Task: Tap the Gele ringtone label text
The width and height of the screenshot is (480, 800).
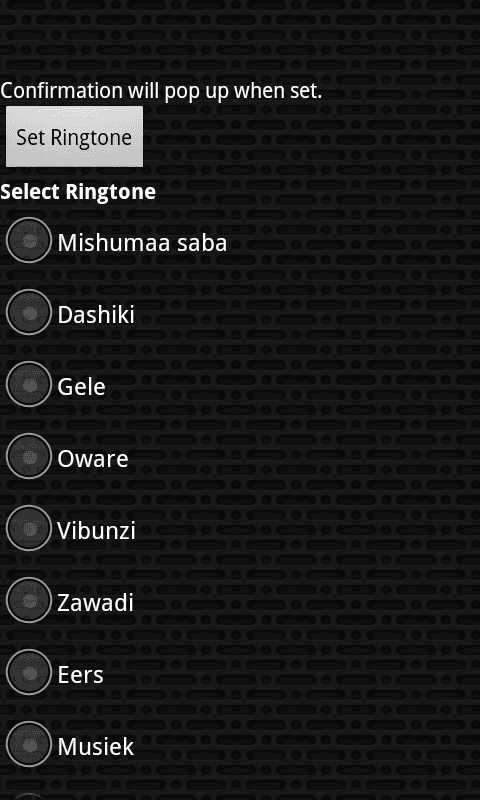Action: pos(81,387)
